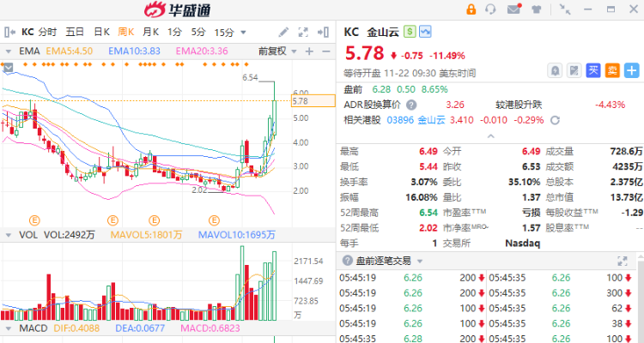Click the blue chart badge beside 金山云
The image size is (644, 343).
pos(425,32)
